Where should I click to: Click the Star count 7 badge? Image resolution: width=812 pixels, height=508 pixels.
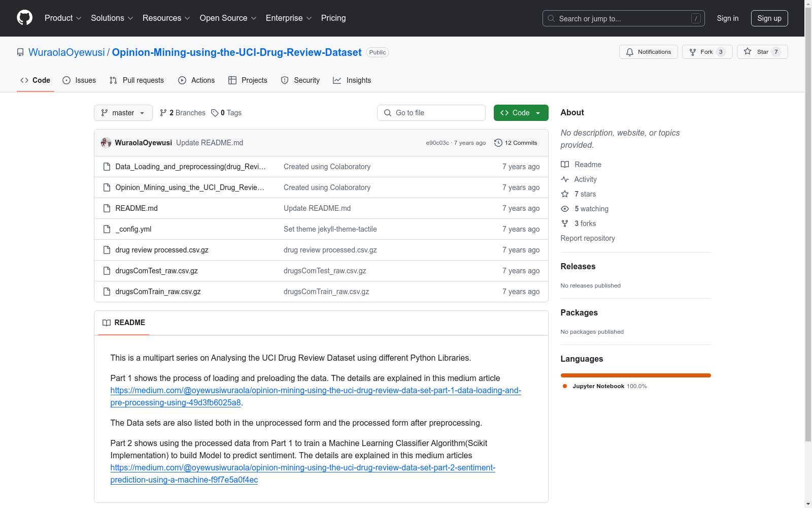point(776,52)
